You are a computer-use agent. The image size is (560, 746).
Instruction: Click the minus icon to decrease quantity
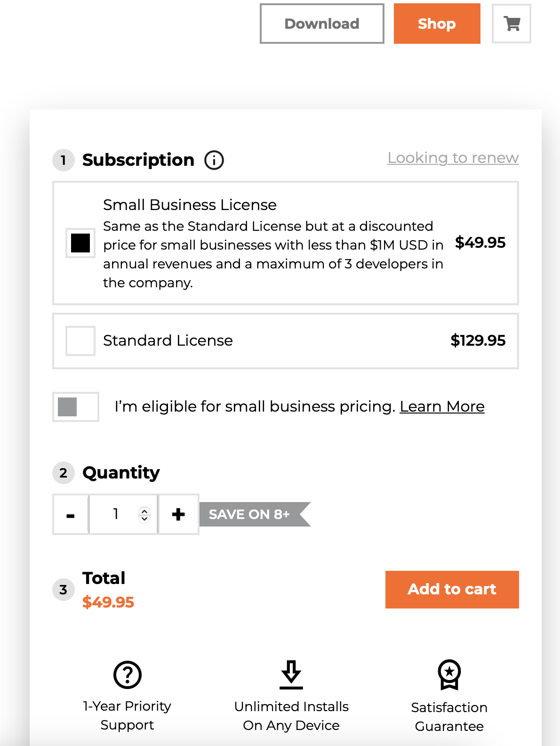pos(70,514)
